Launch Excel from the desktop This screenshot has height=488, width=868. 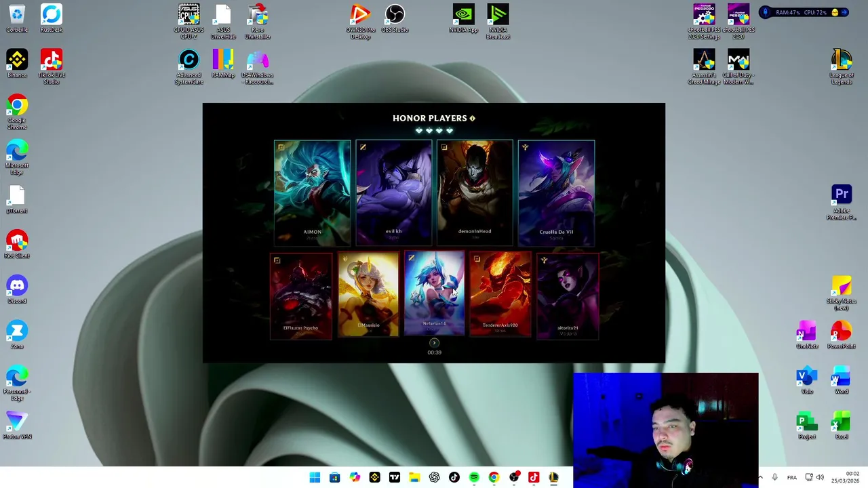(x=842, y=426)
